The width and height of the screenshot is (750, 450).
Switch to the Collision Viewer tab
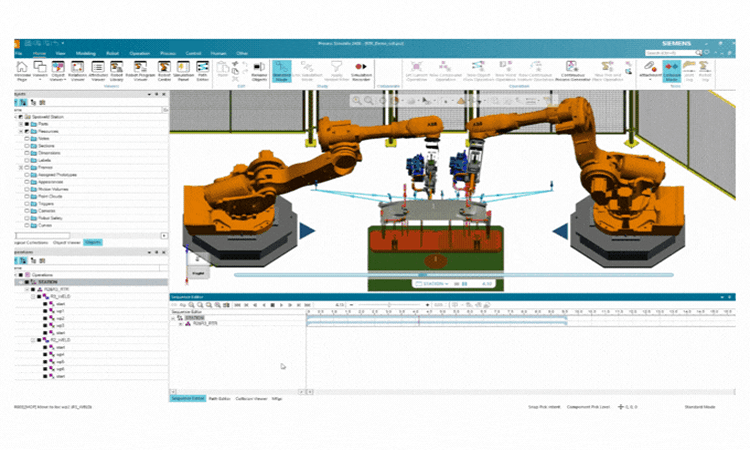point(251,398)
